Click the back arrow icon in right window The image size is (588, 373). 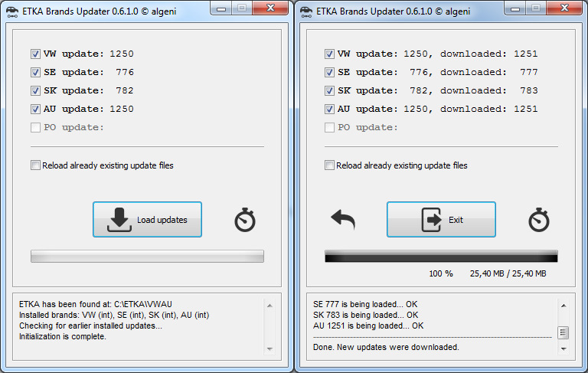[x=343, y=220]
